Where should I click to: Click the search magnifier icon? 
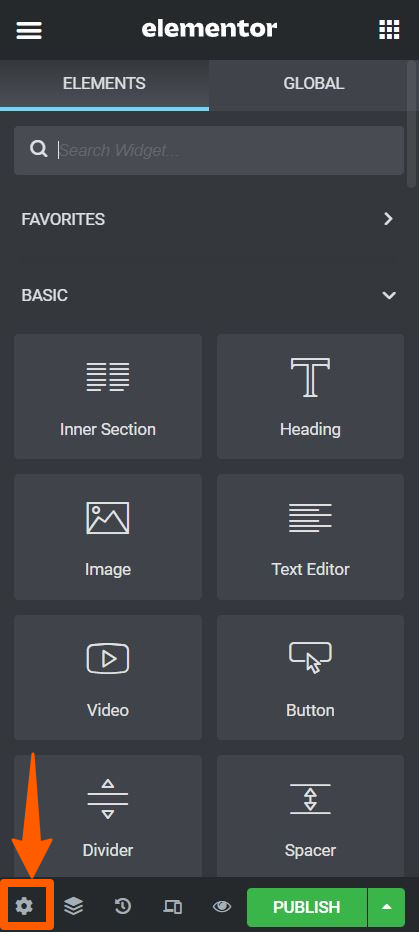pos(39,150)
